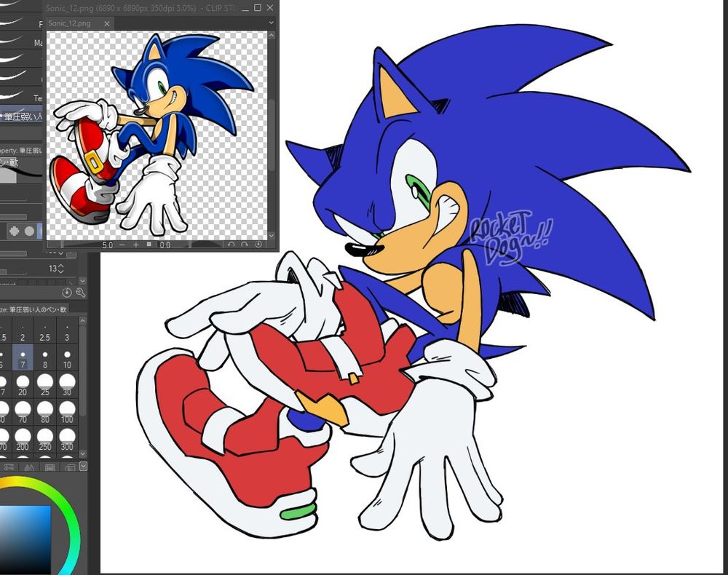This screenshot has height=575, width=728.
Task: Select brush size 20
Action: (23, 385)
